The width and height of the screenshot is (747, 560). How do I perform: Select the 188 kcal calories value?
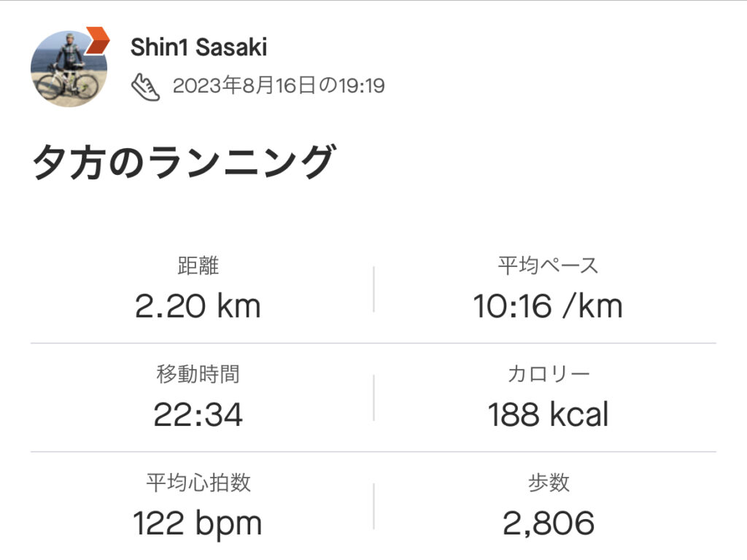tap(548, 415)
